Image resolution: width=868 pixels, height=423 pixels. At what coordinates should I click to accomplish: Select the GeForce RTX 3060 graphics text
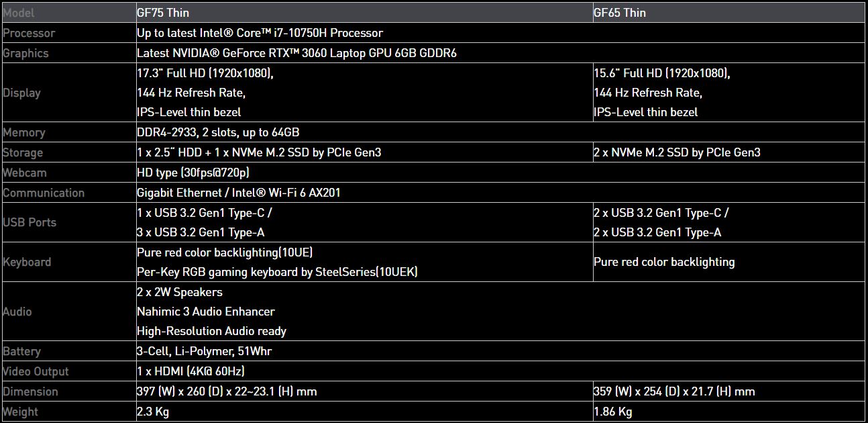click(296, 53)
